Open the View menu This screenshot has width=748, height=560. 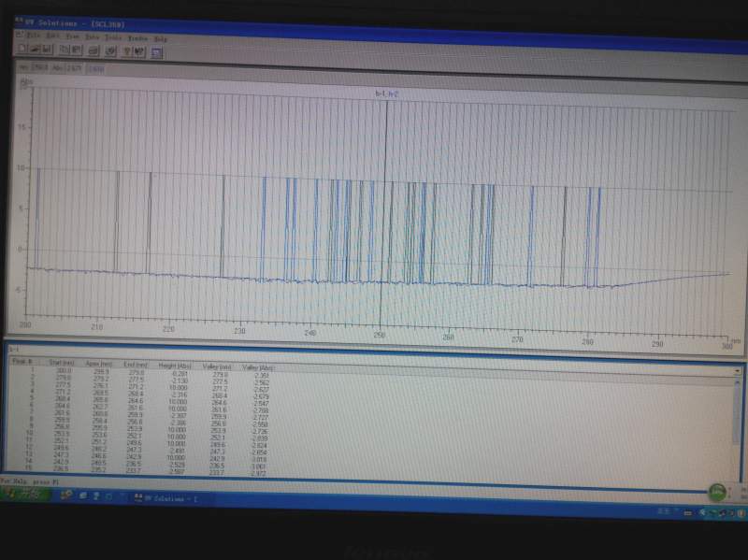click(73, 36)
